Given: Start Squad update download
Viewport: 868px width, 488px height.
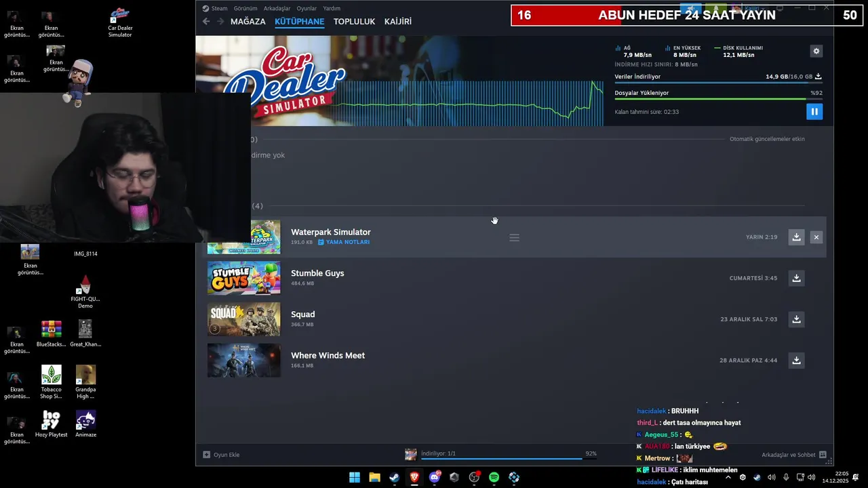Looking at the screenshot, I should point(796,319).
